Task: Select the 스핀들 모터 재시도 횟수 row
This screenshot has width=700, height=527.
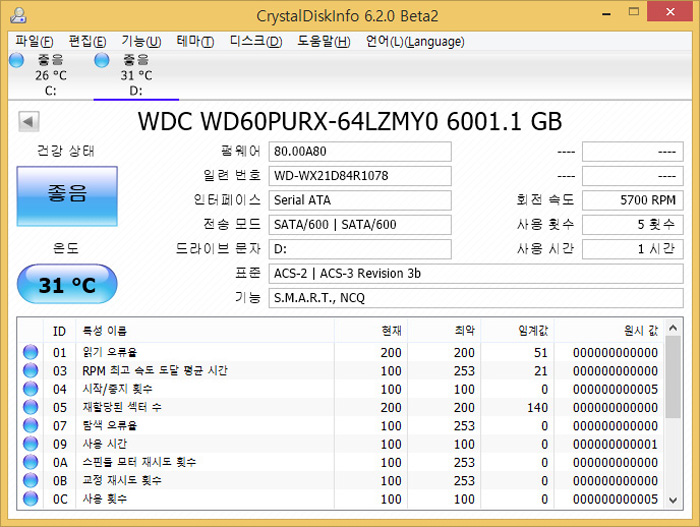Action: point(341,462)
